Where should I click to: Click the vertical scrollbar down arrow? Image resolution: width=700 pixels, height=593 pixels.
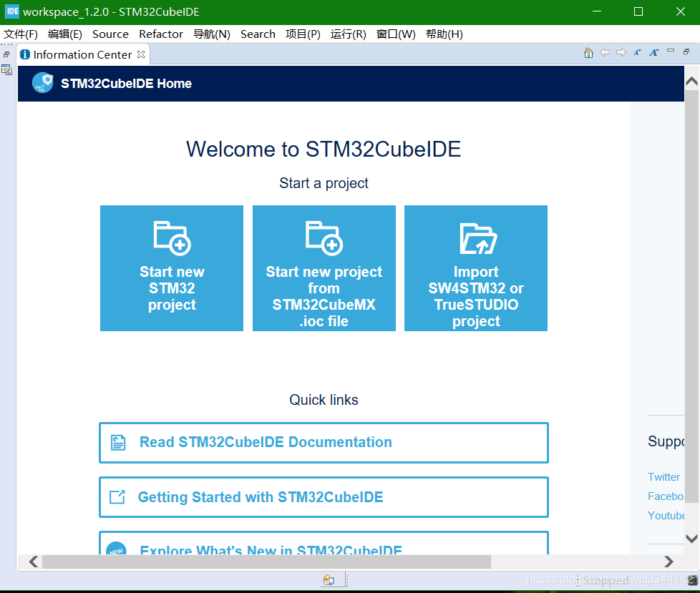click(691, 539)
